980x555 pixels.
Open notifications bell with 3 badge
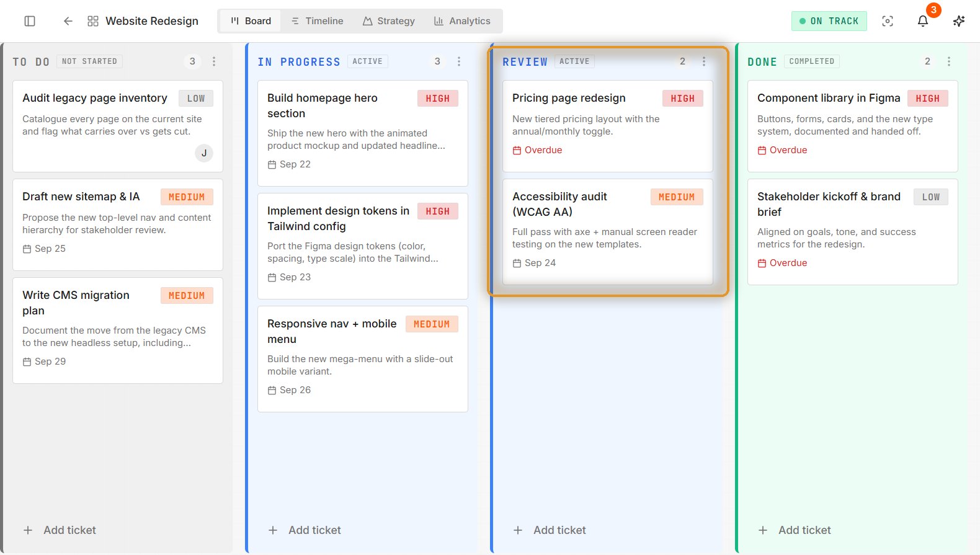tap(923, 21)
